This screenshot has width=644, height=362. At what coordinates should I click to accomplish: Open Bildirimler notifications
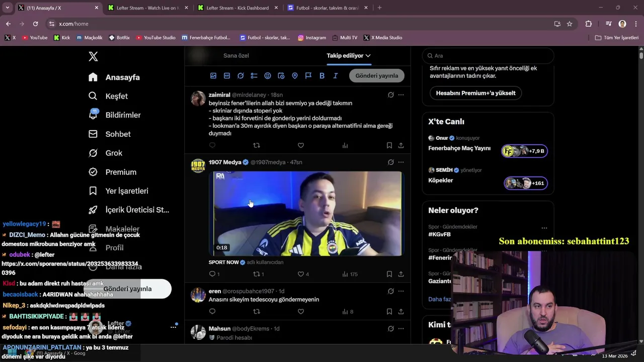point(115,115)
